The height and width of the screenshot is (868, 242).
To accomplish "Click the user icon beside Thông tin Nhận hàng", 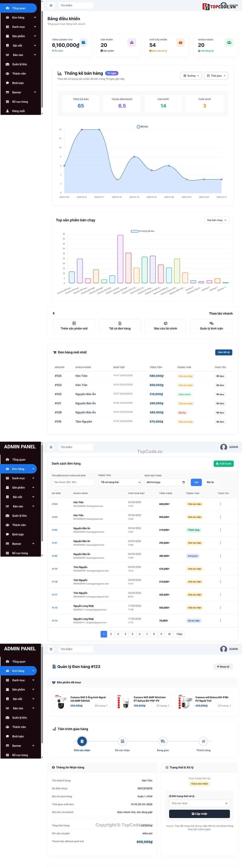I will pos(53,767).
